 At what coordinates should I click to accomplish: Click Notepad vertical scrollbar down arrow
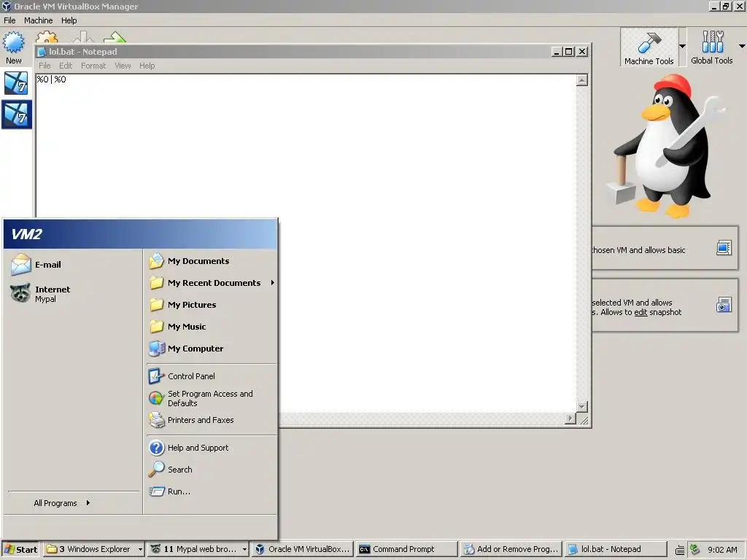pyautogui.click(x=581, y=407)
